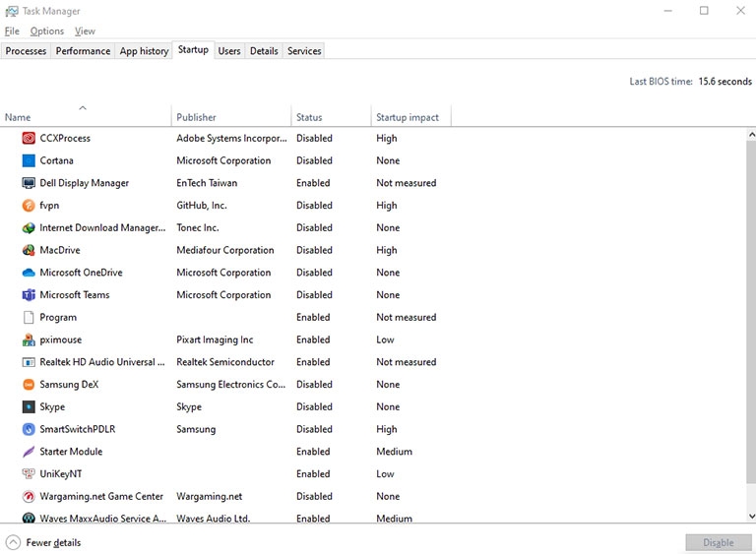The image size is (756, 554).
Task: Open the View menu
Action: (85, 31)
